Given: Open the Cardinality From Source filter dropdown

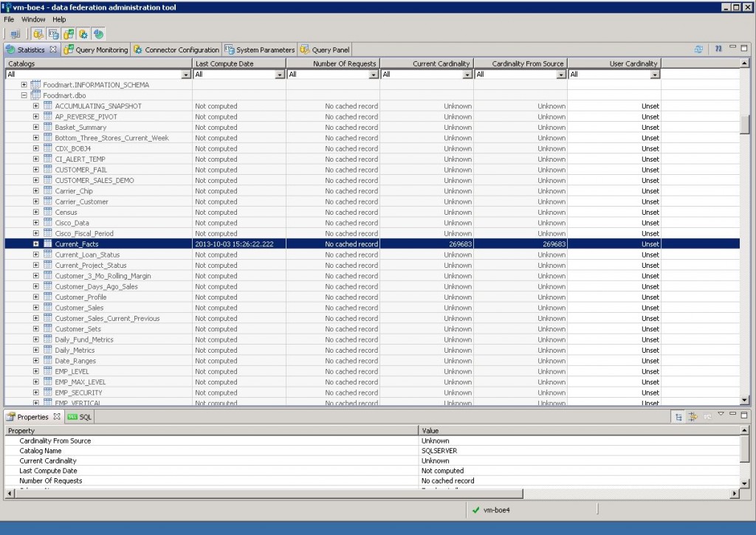Looking at the screenshot, I should (x=561, y=75).
